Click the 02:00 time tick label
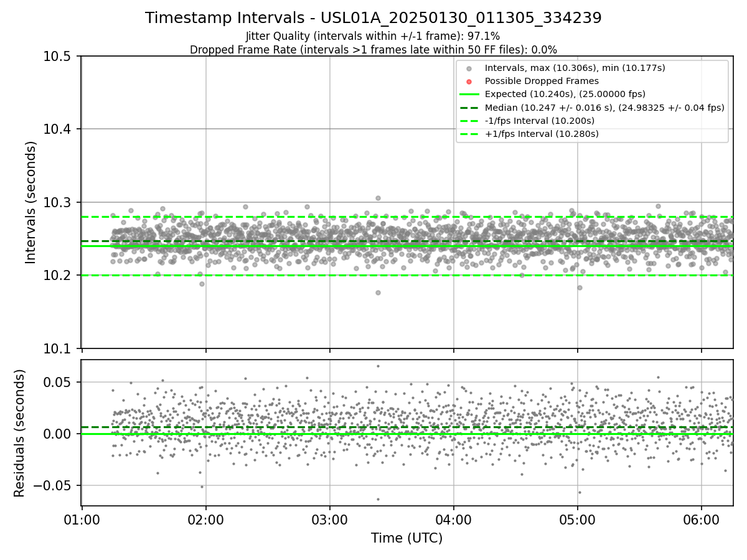 (x=205, y=519)
